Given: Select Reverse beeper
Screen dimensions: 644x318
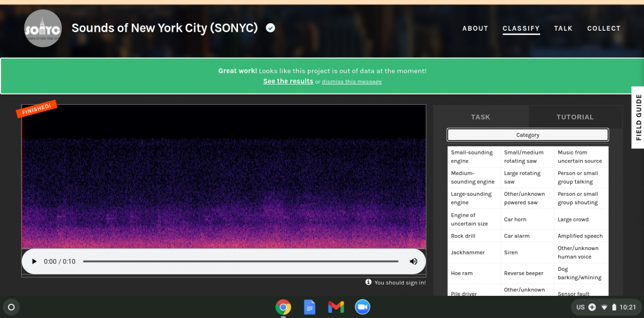Looking at the screenshot, I should (527, 273).
